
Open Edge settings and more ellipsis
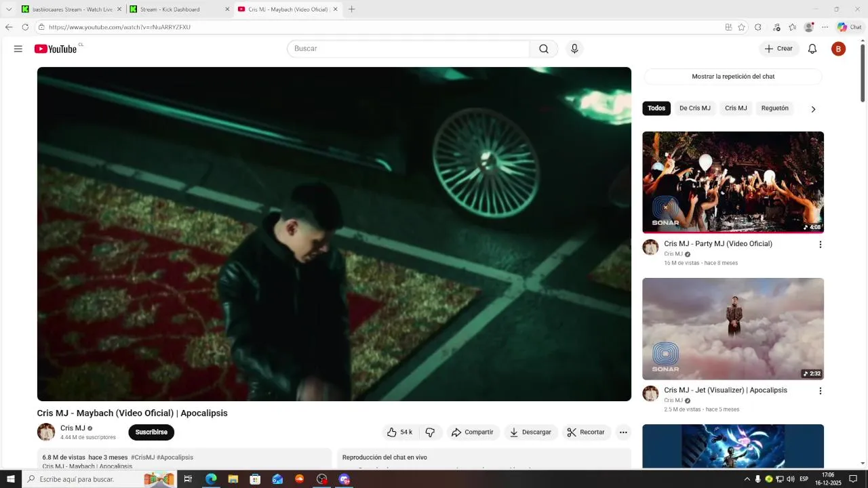point(825,27)
